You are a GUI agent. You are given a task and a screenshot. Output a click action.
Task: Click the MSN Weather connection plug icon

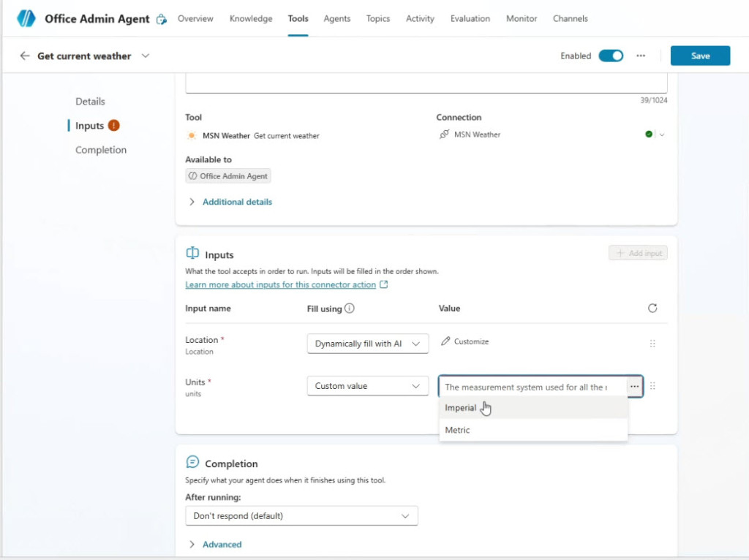coord(444,135)
